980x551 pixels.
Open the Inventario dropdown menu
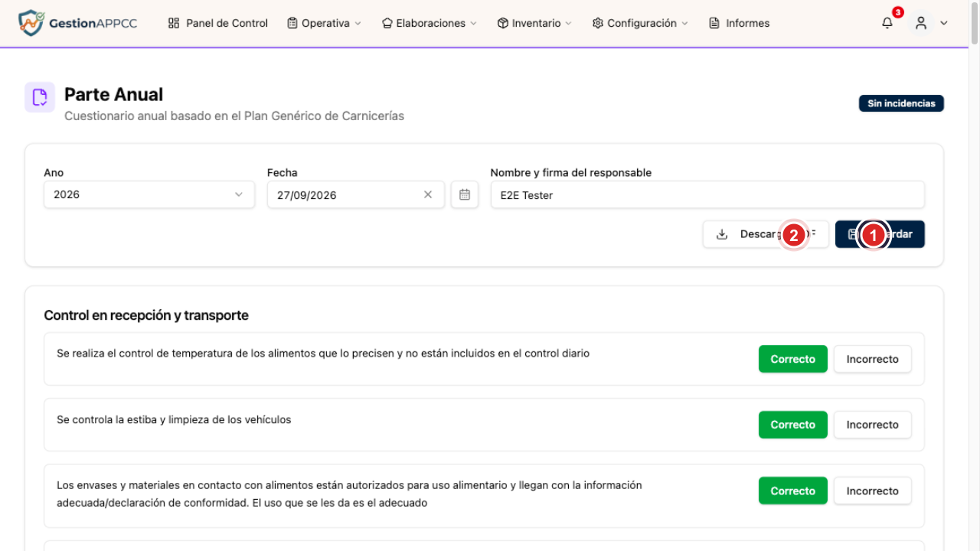click(534, 23)
